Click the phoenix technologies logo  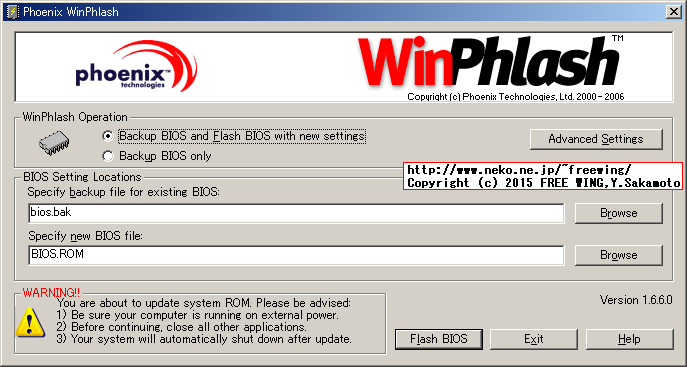pyautogui.click(x=136, y=66)
